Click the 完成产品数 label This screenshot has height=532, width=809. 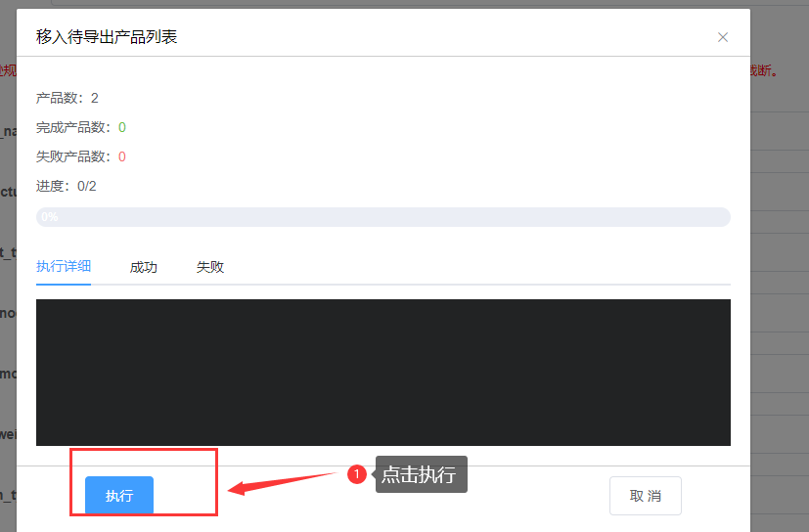tap(73, 127)
